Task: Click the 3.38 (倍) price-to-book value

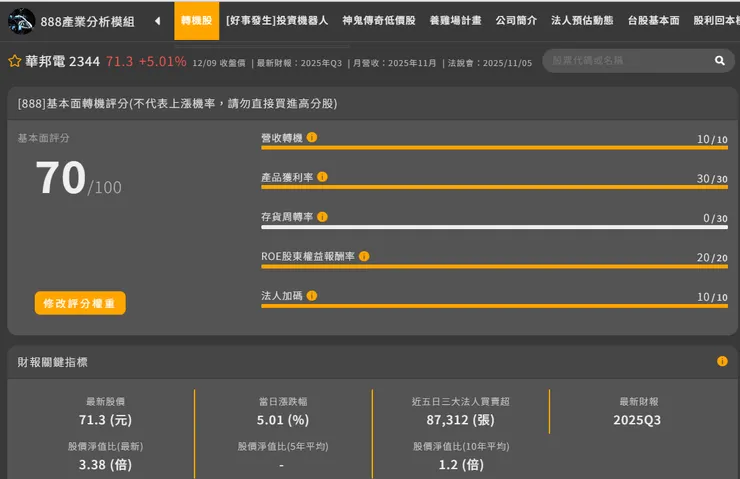Action: click(x=105, y=464)
